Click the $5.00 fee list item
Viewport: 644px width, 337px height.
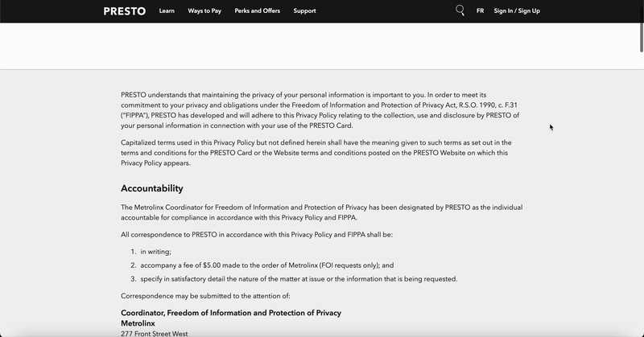(x=267, y=265)
